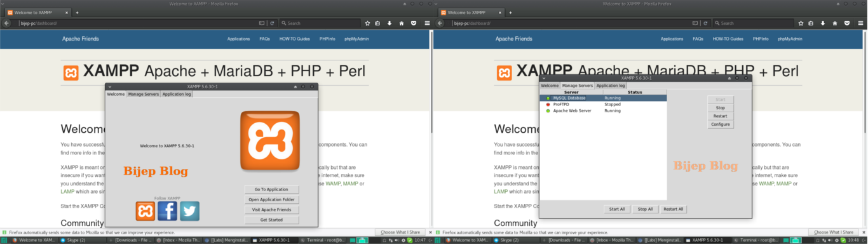The height and width of the screenshot is (247, 868).
Task: Click the Get Started button
Action: click(271, 220)
